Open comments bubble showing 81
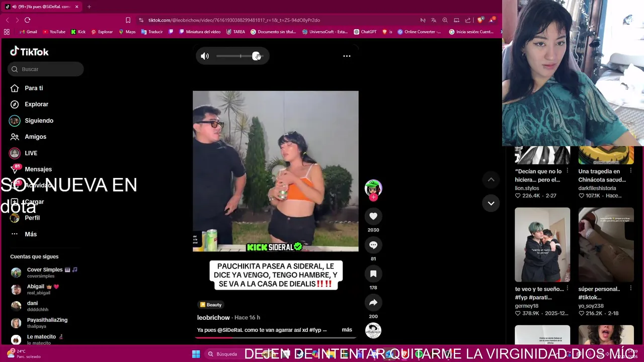Image resolution: width=644 pixels, height=362 pixels. point(373,245)
